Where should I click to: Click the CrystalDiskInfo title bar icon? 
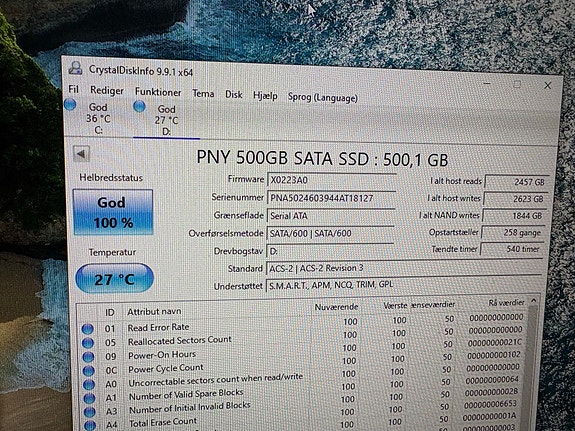[76, 68]
